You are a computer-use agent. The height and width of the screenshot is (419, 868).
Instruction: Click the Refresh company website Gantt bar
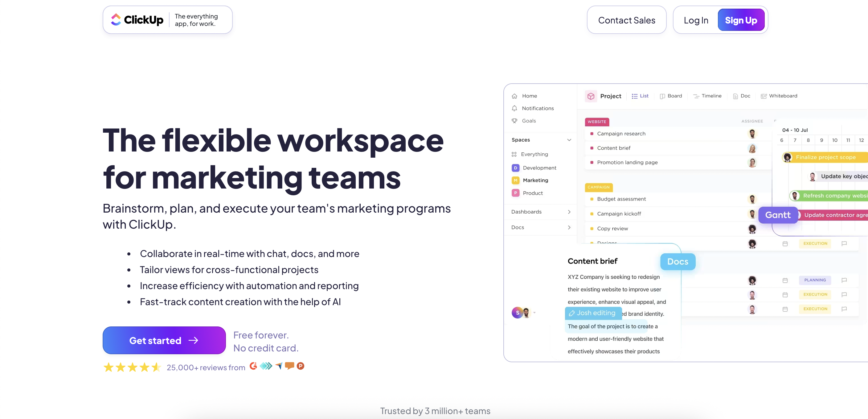point(829,196)
